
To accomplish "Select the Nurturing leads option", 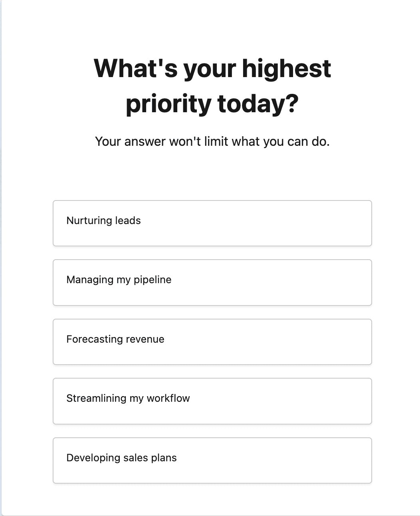I will point(212,223).
